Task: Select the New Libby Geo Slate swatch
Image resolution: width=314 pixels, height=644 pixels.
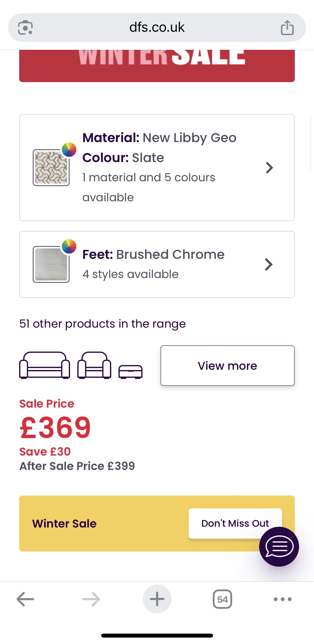Action: click(51, 168)
